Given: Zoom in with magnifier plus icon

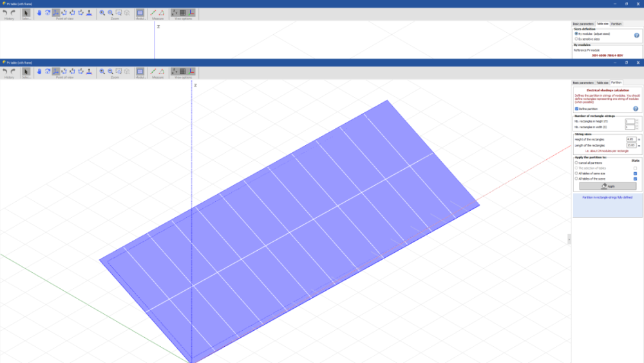Looking at the screenshot, I should coord(102,71).
